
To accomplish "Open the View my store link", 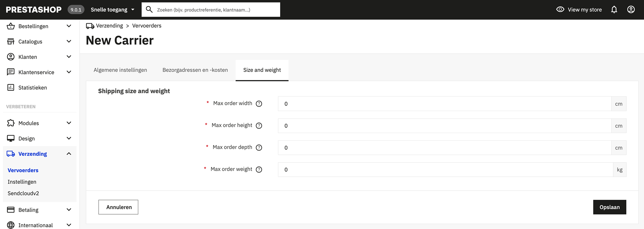I will (579, 10).
